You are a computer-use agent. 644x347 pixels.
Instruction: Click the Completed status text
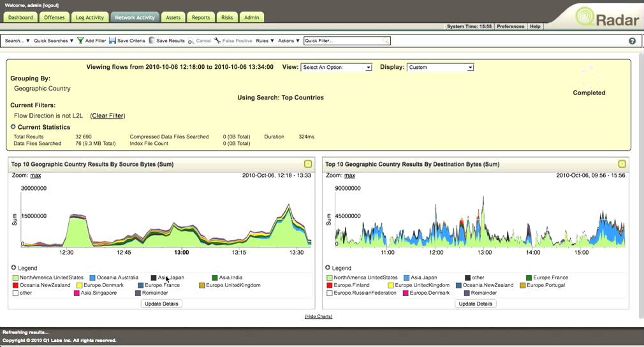(x=589, y=92)
